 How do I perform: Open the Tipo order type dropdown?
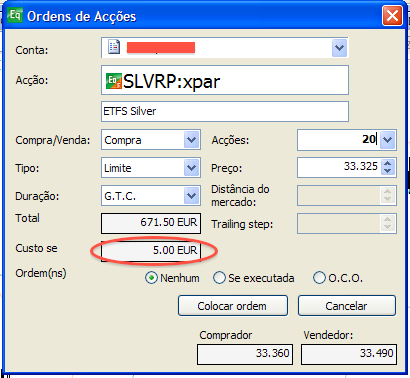pyautogui.click(x=191, y=168)
